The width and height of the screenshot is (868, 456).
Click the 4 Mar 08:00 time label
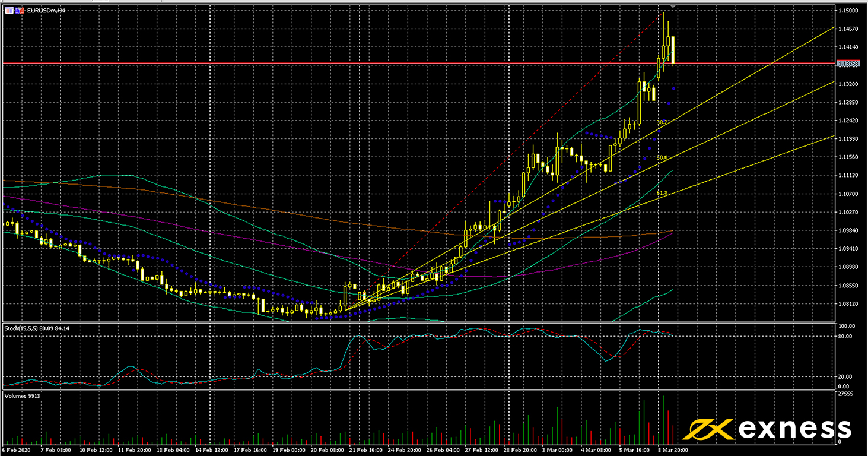(597, 450)
